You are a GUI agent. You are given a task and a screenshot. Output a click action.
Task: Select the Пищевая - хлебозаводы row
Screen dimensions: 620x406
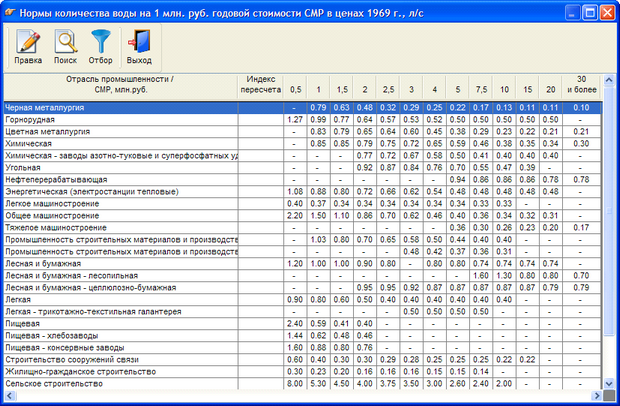click(302, 336)
